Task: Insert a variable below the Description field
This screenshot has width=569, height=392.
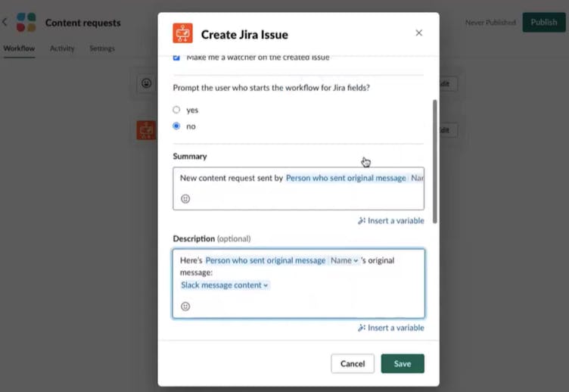Action: coord(391,328)
